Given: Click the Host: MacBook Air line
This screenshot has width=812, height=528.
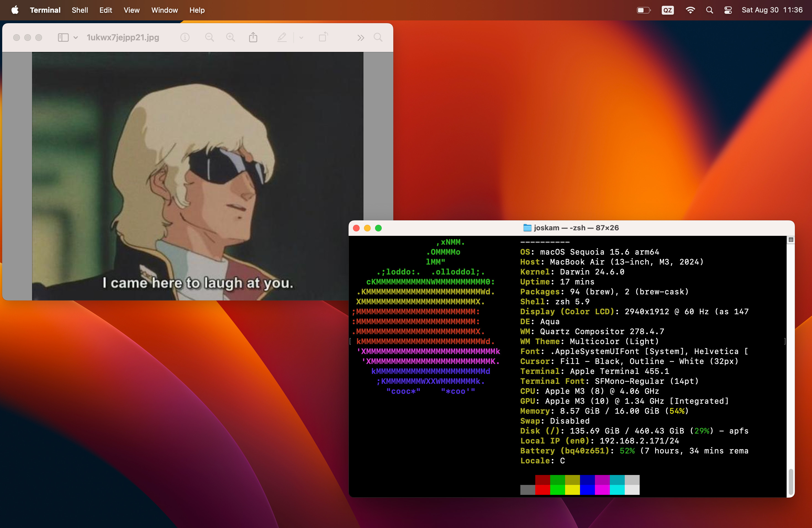Looking at the screenshot, I should [x=612, y=262].
